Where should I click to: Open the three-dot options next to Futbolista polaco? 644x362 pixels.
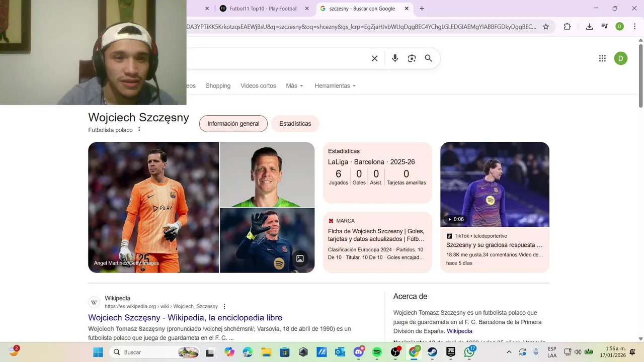tap(139, 130)
